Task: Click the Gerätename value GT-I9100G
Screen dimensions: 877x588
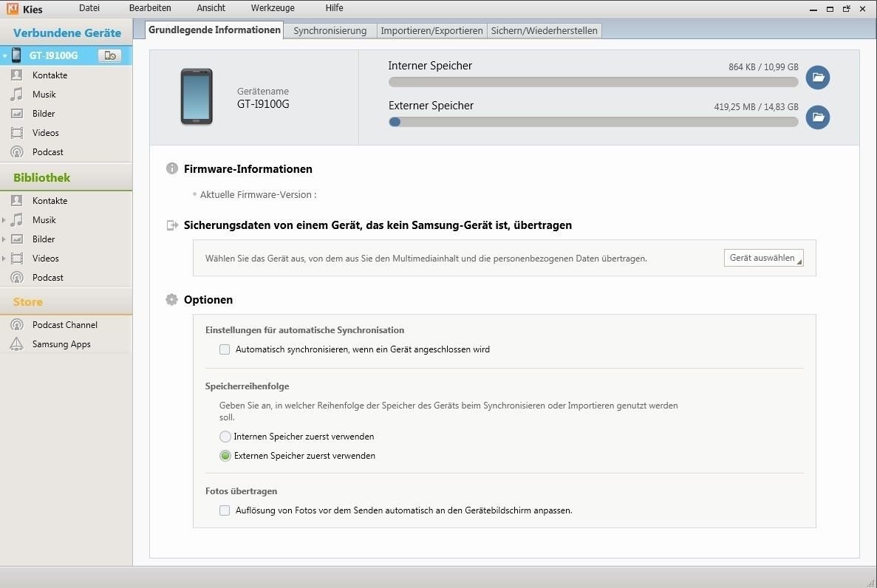Action: pos(263,104)
